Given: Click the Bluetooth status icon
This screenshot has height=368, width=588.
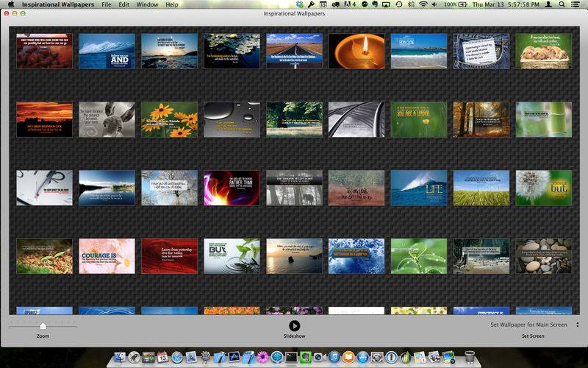Looking at the screenshot, I should 412,4.
